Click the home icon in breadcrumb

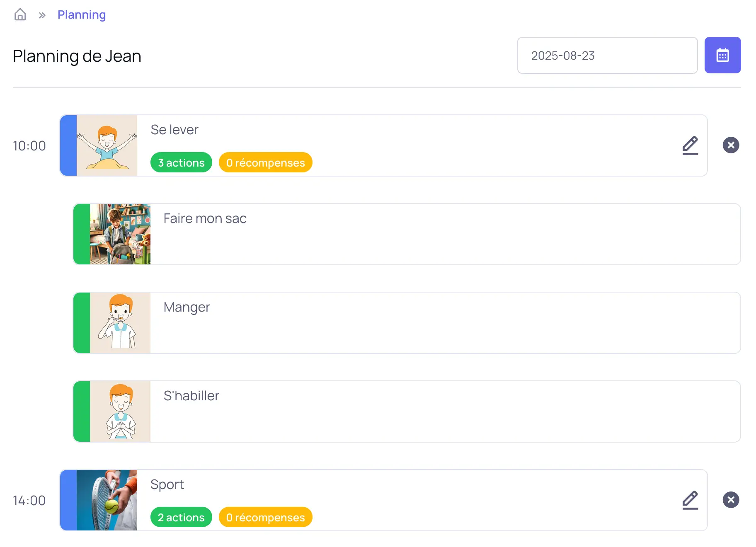20,15
